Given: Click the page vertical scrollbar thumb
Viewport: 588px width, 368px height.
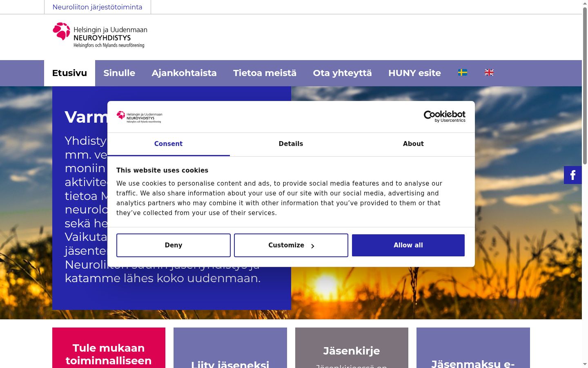Looking at the screenshot, I should click(x=585, y=86).
